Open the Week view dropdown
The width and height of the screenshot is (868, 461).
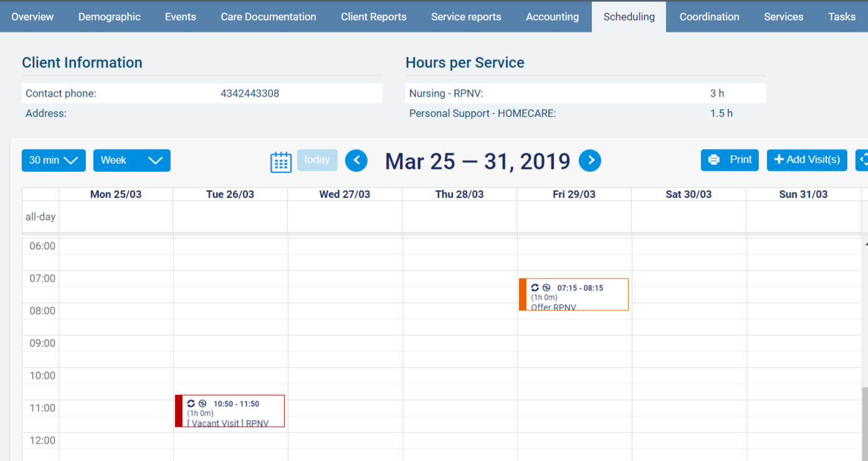(x=131, y=161)
